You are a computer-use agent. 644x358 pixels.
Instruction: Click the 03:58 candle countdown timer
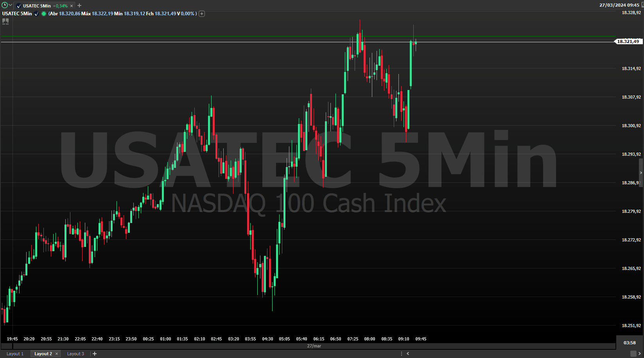click(x=630, y=343)
